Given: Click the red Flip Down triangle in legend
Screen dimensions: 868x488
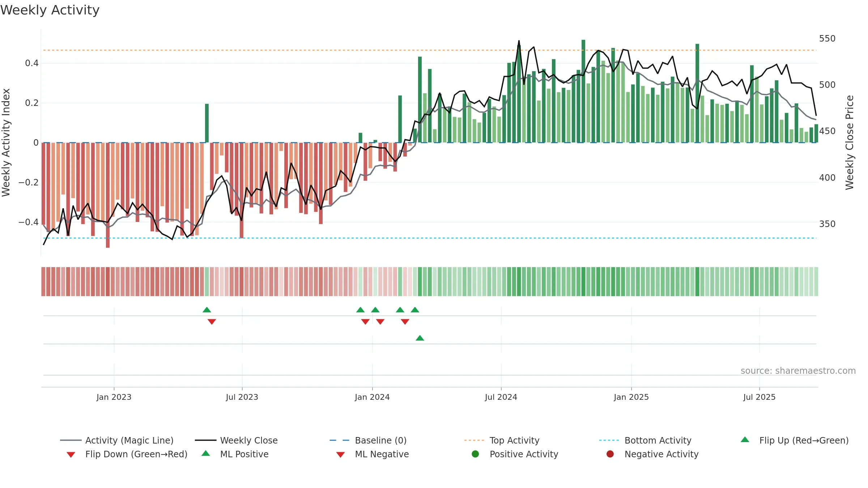Looking at the screenshot, I should (71, 455).
